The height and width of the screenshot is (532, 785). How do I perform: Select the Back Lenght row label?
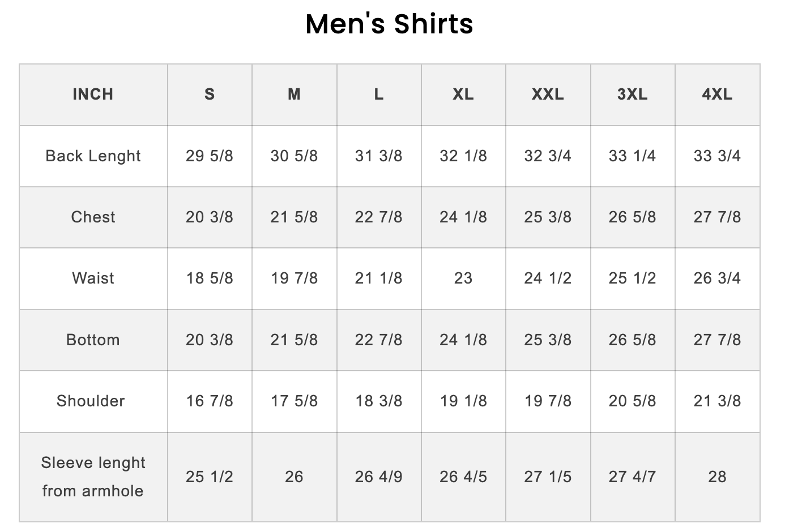(x=93, y=156)
